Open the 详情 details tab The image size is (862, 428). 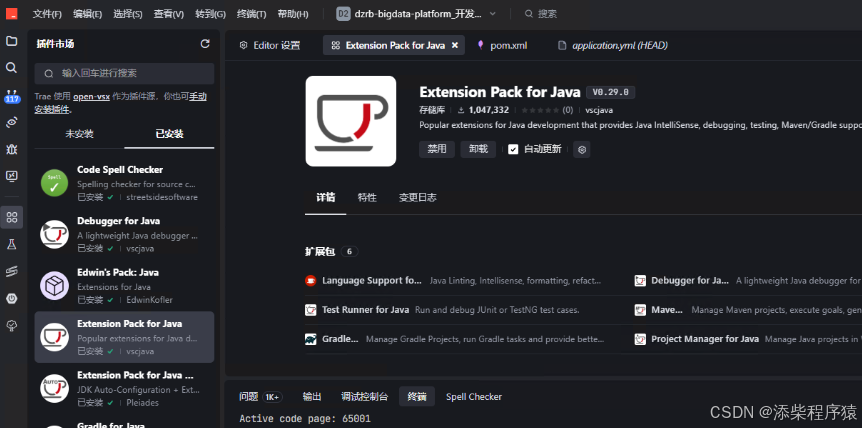point(325,198)
